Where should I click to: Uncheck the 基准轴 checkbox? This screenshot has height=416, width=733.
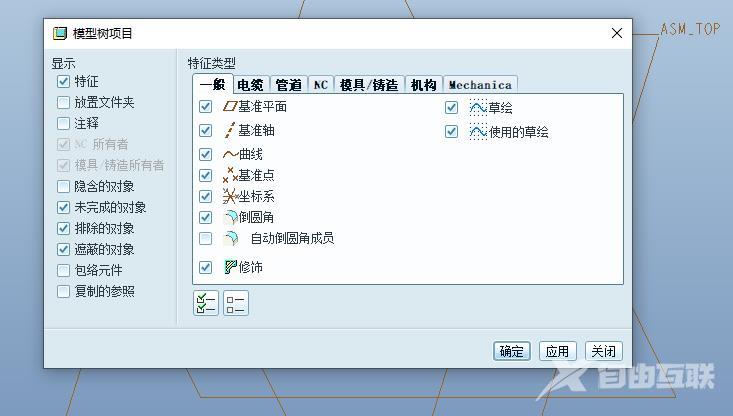click(205, 130)
